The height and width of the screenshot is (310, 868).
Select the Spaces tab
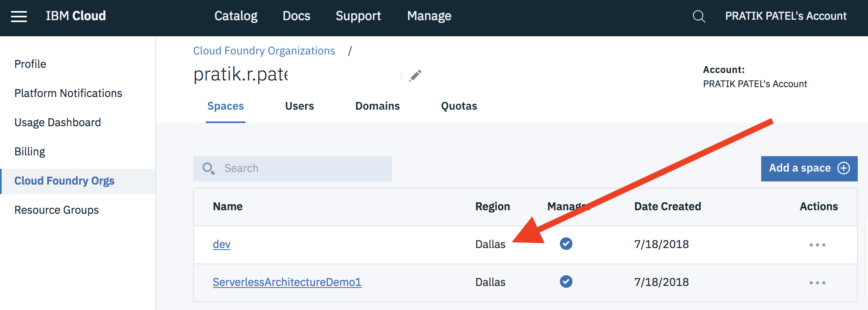coord(225,106)
